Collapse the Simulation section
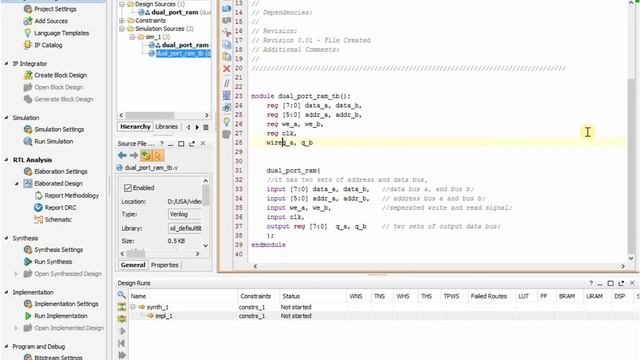This screenshot has height=360, width=640. tap(6, 118)
